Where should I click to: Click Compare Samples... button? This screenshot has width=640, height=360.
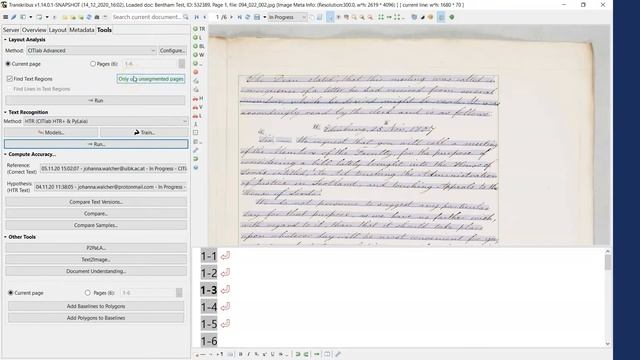tap(96, 225)
